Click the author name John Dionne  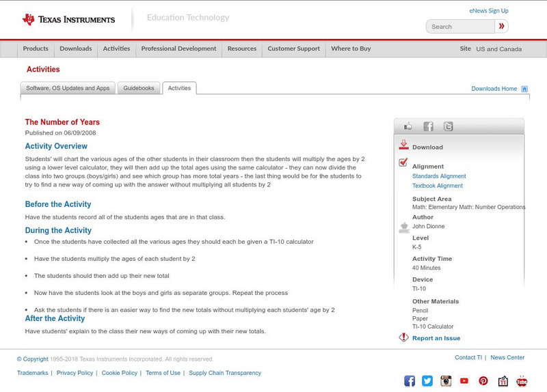click(x=429, y=226)
